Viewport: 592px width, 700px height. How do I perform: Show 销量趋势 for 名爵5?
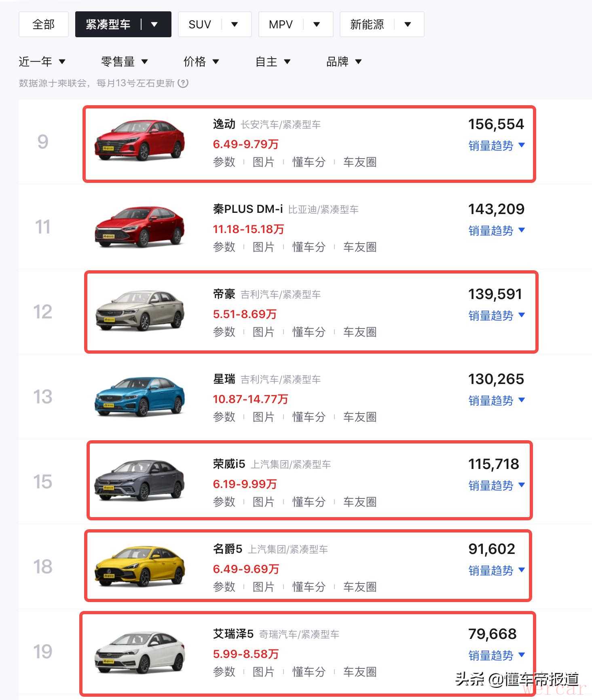coord(496,571)
